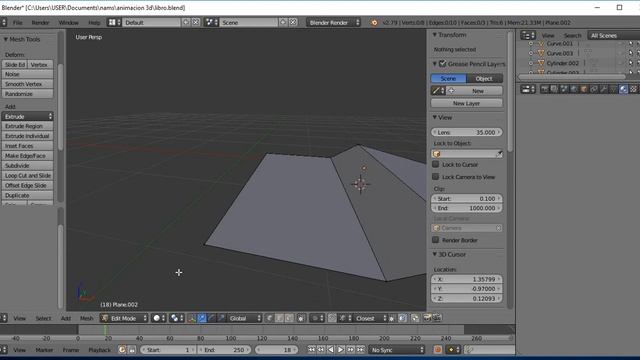Viewport: 640px width, 360px height.
Task: Toggle timeline preview range lock icon
Action: click(132, 349)
